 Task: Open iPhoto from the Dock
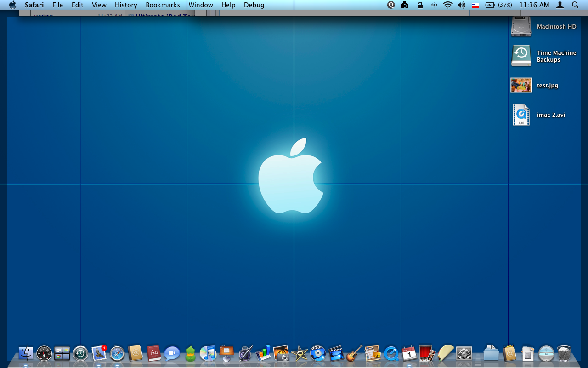click(x=281, y=353)
